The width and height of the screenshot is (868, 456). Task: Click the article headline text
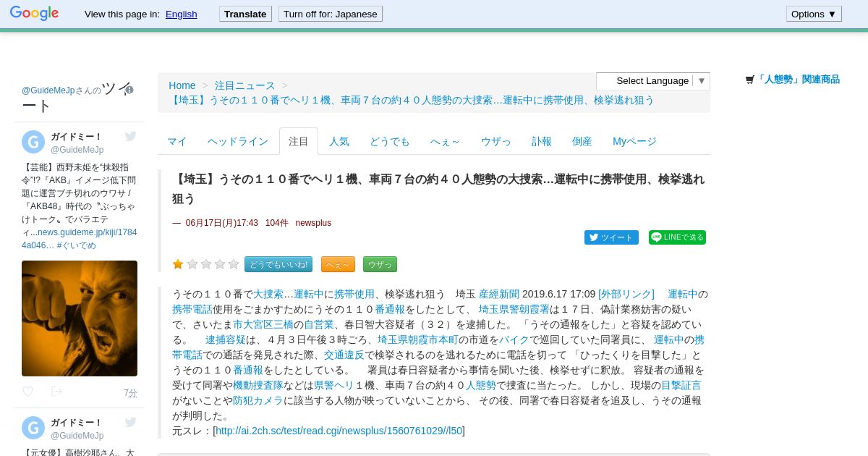pyautogui.click(x=438, y=188)
